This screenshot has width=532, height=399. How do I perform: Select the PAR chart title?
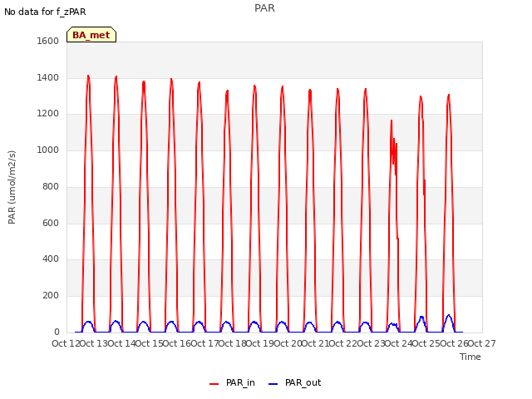click(x=264, y=7)
